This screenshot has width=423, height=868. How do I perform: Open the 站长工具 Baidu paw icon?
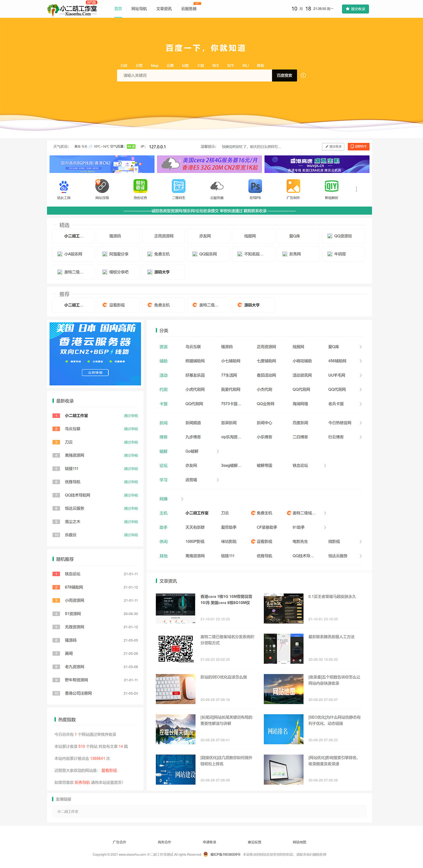pos(64,186)
